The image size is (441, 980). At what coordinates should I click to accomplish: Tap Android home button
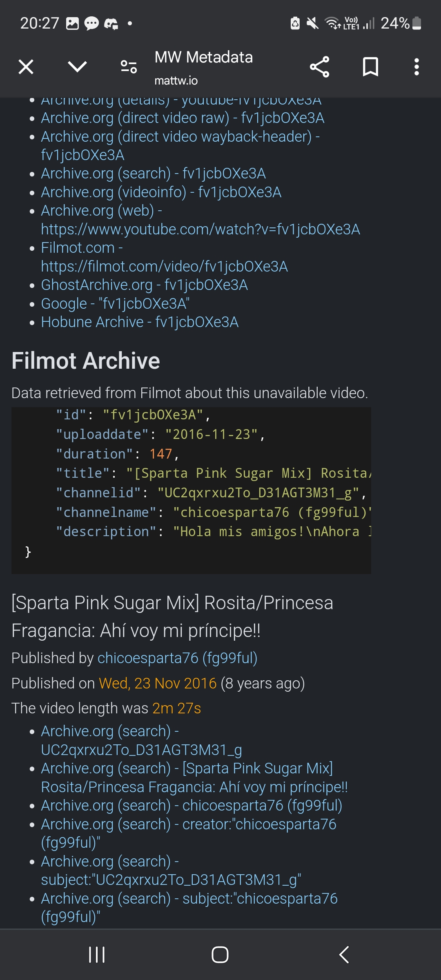(x=220, y=955)
